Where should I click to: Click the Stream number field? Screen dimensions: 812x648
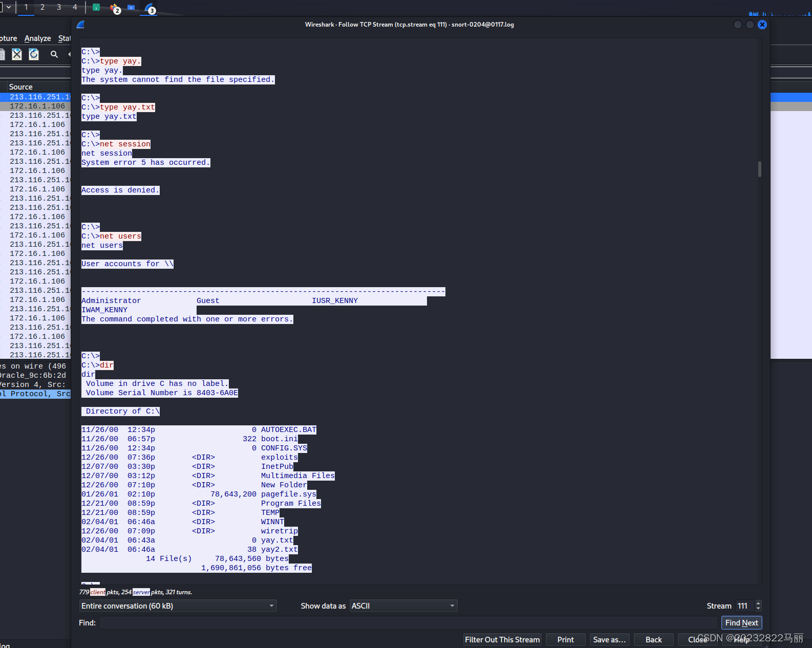pos(745,606)
